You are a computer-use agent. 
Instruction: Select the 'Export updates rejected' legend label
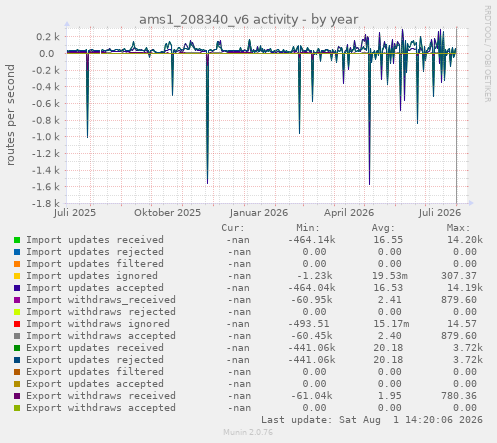[x=95, y=360]
